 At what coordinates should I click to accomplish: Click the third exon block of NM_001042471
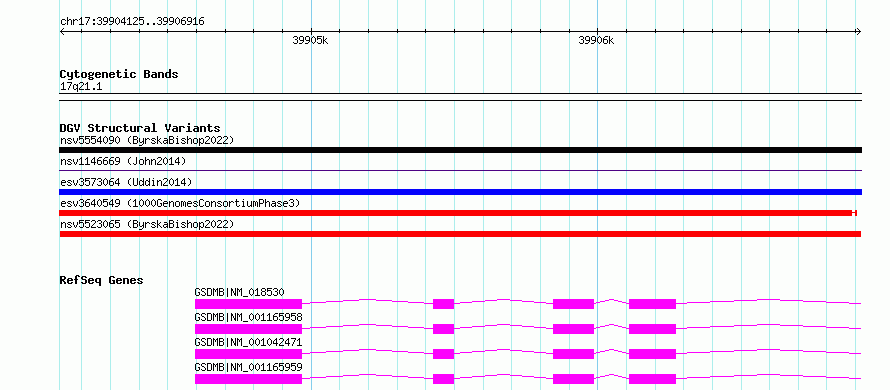(x=573, y=354)
